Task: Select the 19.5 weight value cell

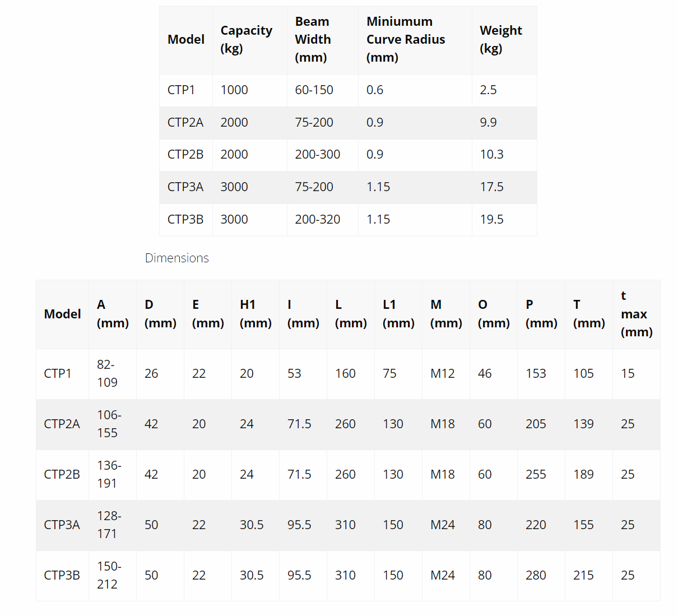Action: [491, 219]
